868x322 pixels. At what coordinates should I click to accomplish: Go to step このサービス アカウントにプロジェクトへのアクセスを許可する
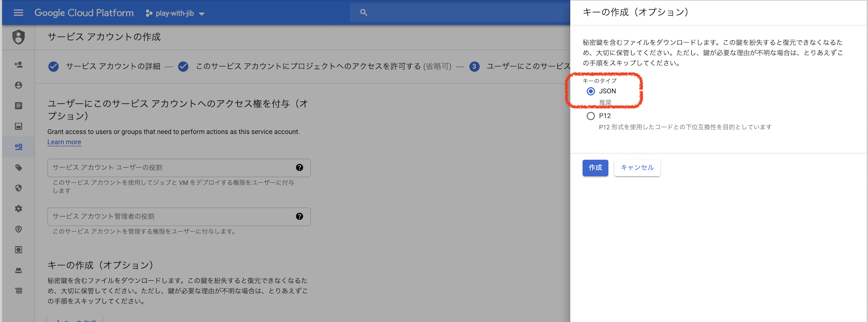coord(315,66)
